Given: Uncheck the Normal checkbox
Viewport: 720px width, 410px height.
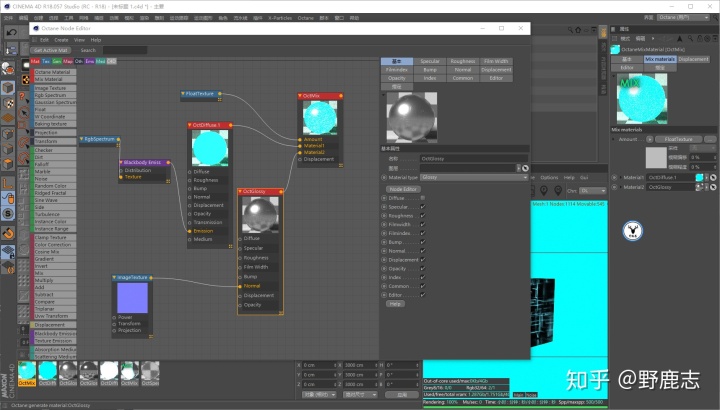Looking at the screenshot, I should [x=422, y=251].
